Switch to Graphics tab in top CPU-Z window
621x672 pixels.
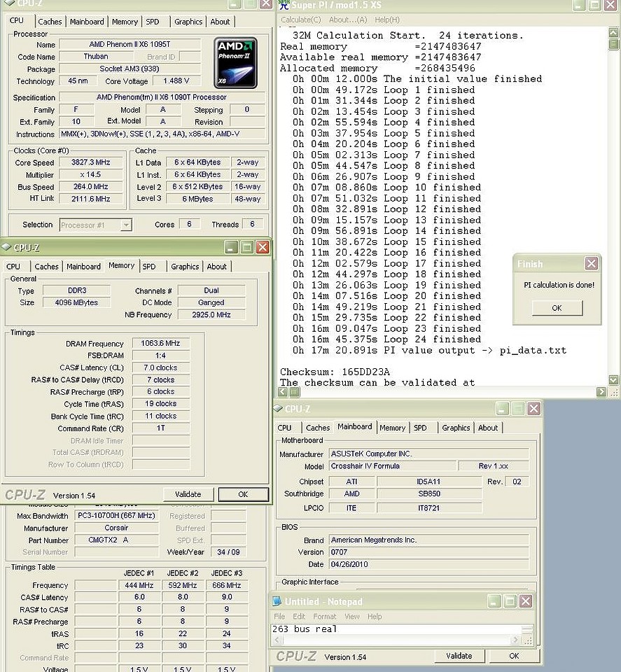pos(188,22)
